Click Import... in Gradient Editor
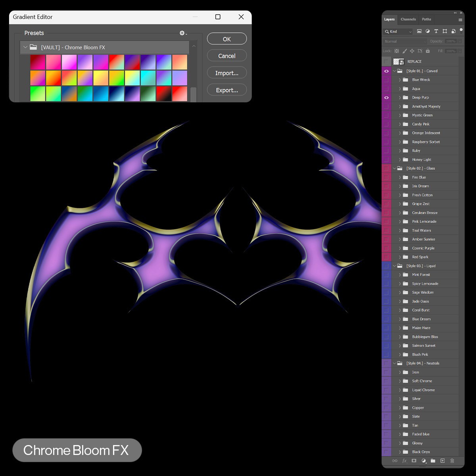Viewport: 476px width, 476px height. 227,73
